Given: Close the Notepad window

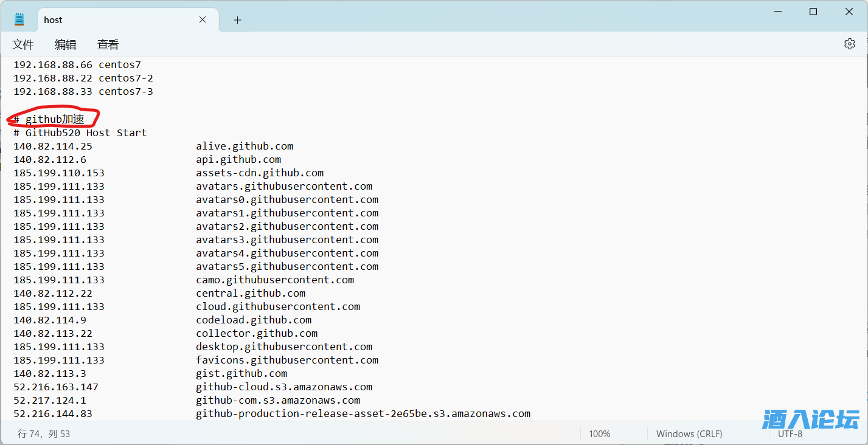Looking at the screenshot, I should (849, 12).
